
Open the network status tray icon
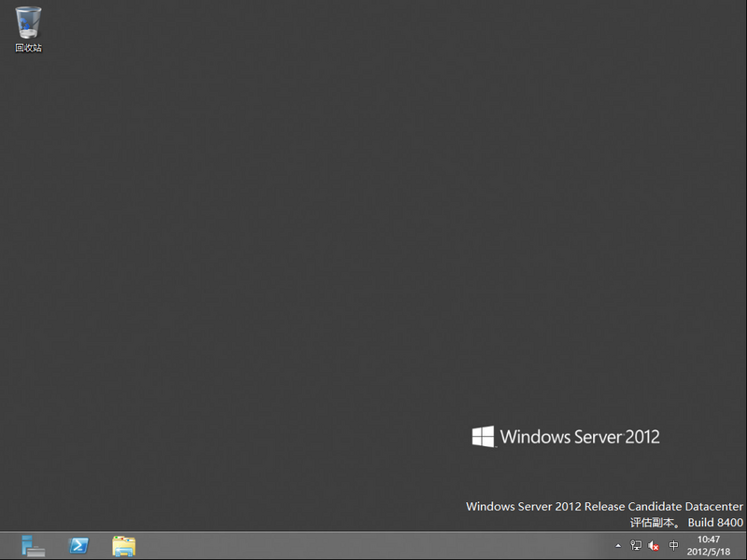pyautogui.click(x=636, y=545)
